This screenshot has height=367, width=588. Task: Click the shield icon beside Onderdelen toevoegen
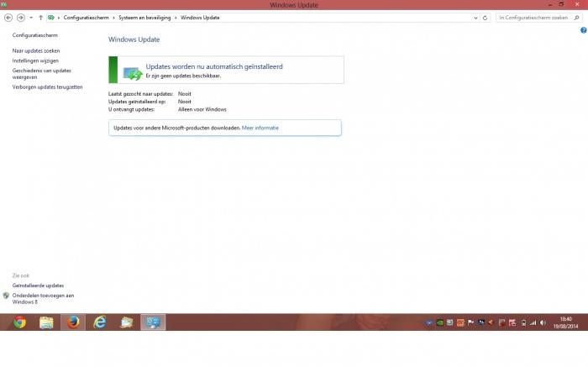pos(6,296)
